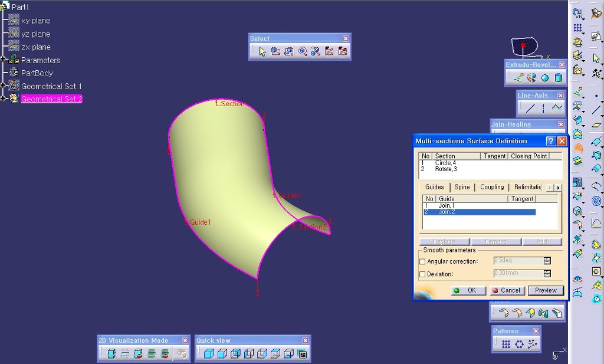Screen dimensions: 604x364
Task: Expand the Parameters tree node
Action: [3, 60]
